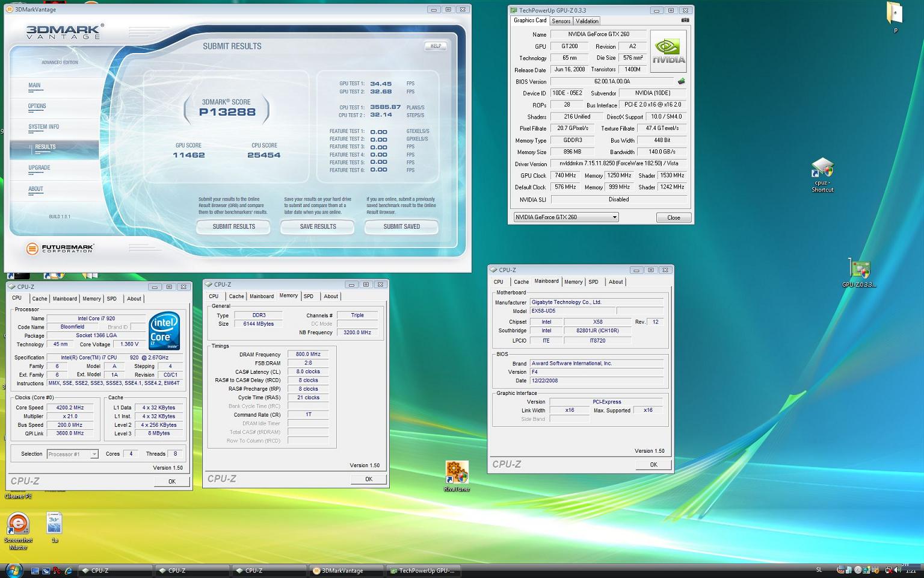The width and height of the screenshot is (924, 578).
Task: Click the 3DMarkVantage taskbar button
Action: 347,570
